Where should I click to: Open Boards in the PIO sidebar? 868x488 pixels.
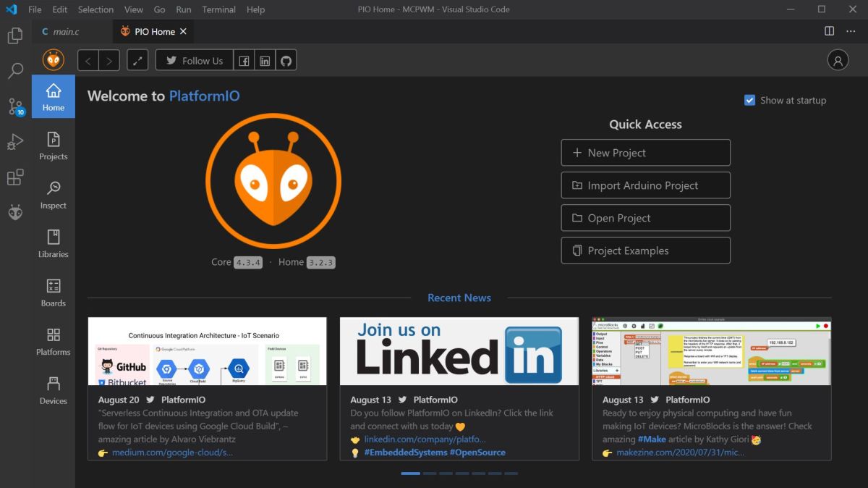pos(53,293)
